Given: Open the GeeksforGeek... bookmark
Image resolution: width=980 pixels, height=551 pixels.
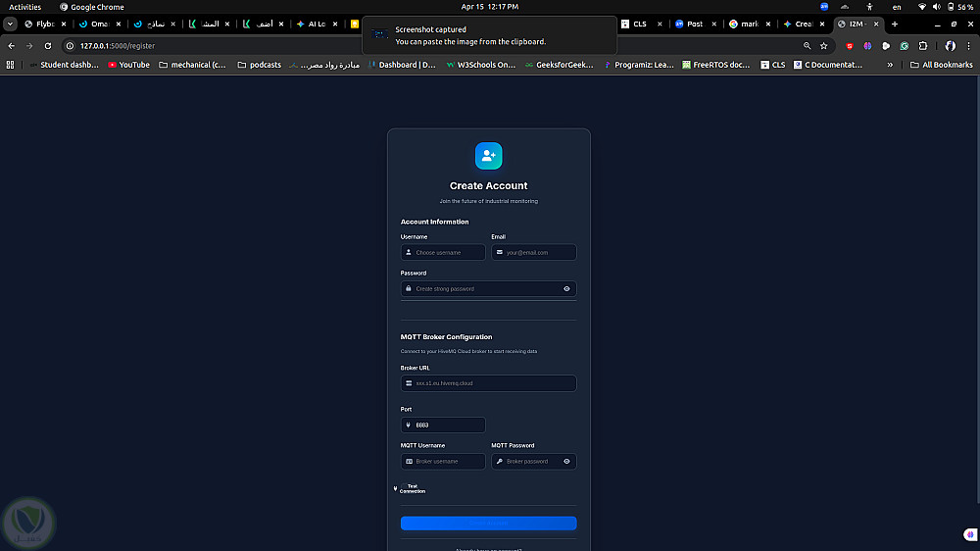Looking at the screenshot, I should coord(560,65).
